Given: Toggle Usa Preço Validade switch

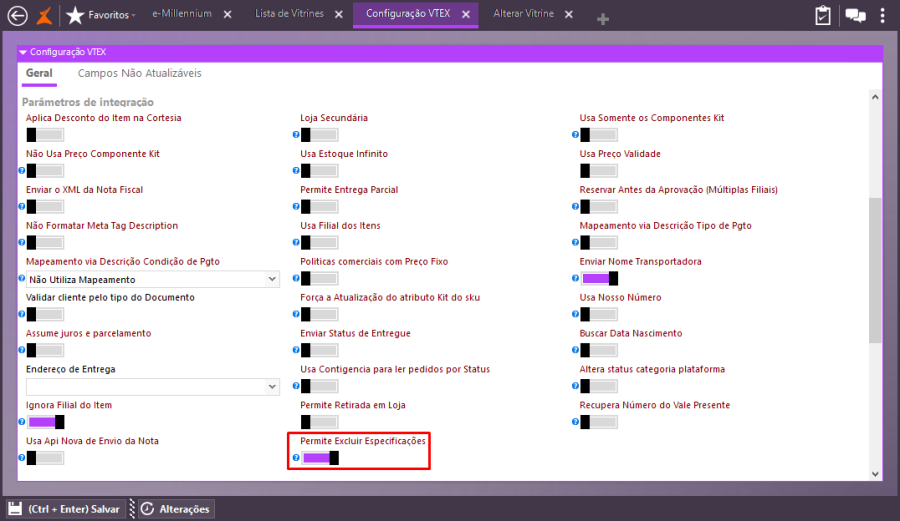Looking at the screenshot, I should 599,170.
